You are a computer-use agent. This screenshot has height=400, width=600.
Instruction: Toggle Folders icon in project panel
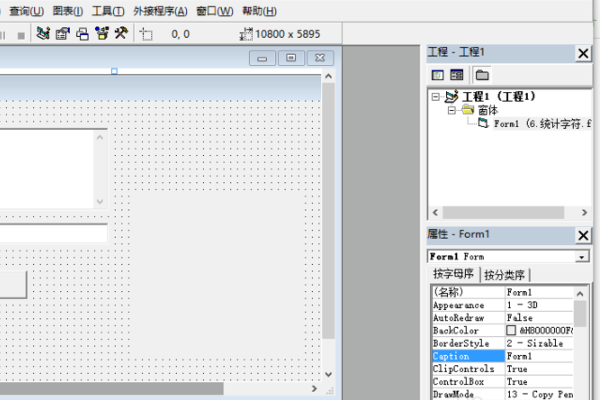tap(481, 75)
